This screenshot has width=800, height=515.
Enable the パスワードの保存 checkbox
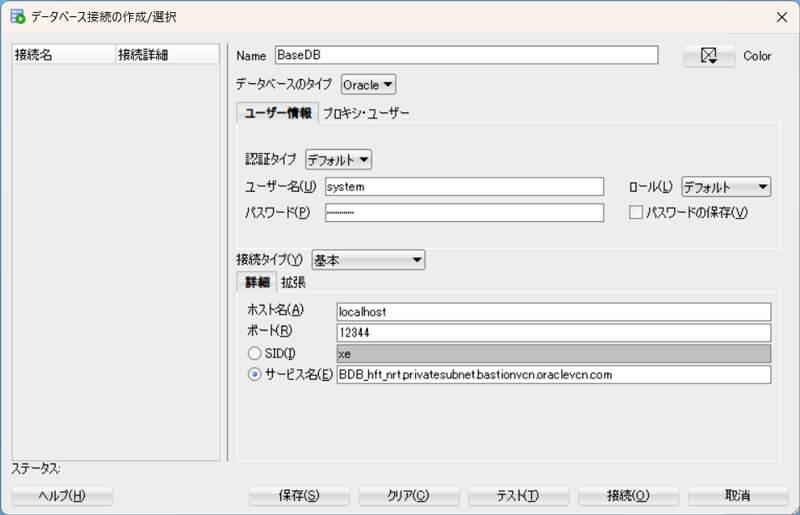point(636,212)
